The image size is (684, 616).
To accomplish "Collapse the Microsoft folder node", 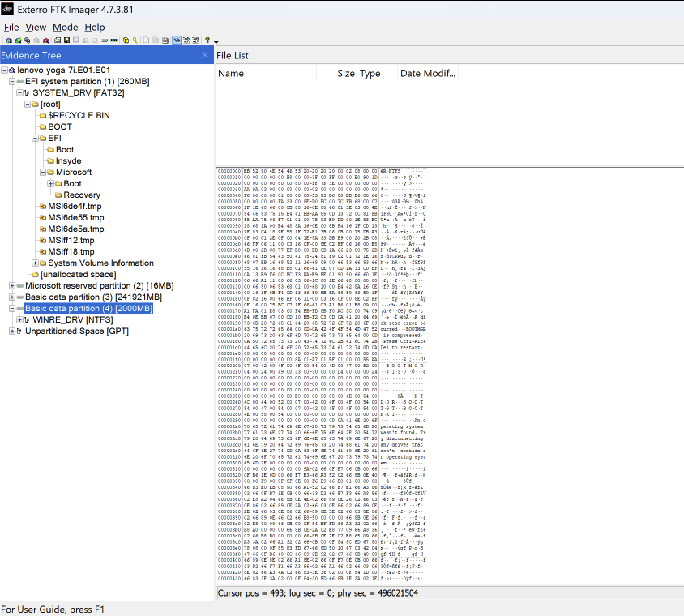I will point(43,172).
